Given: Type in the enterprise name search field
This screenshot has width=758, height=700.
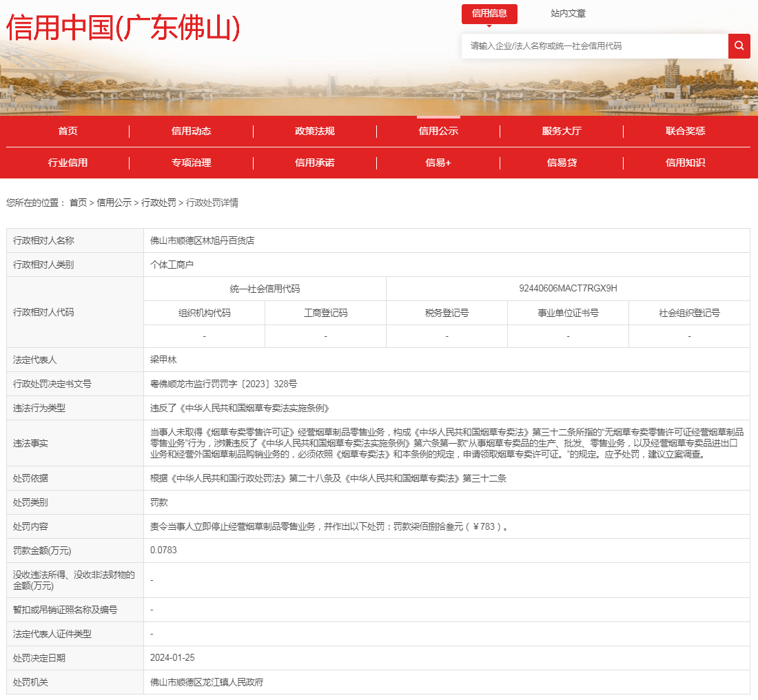Looking at the screenshot, I should pyautogui.click(x=594, y=46).
